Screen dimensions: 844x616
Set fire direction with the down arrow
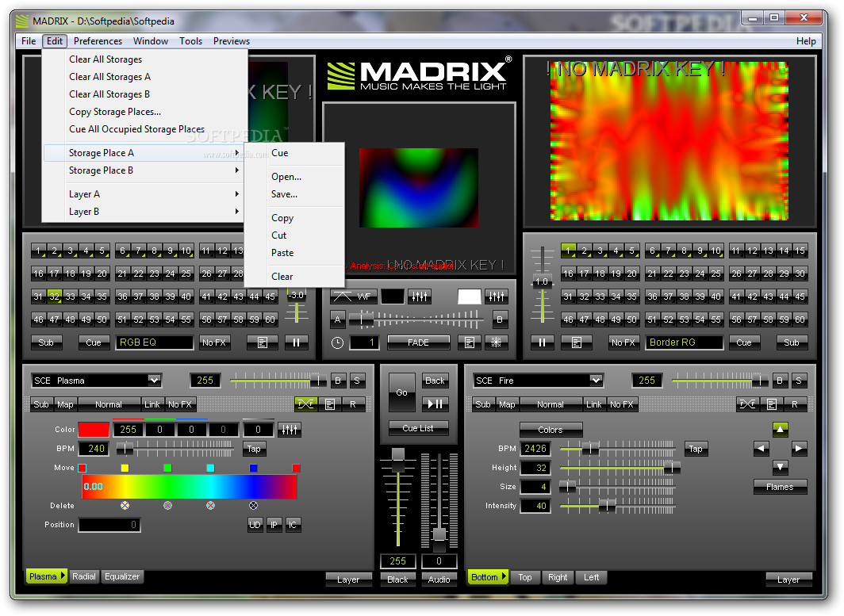(781, 466)
